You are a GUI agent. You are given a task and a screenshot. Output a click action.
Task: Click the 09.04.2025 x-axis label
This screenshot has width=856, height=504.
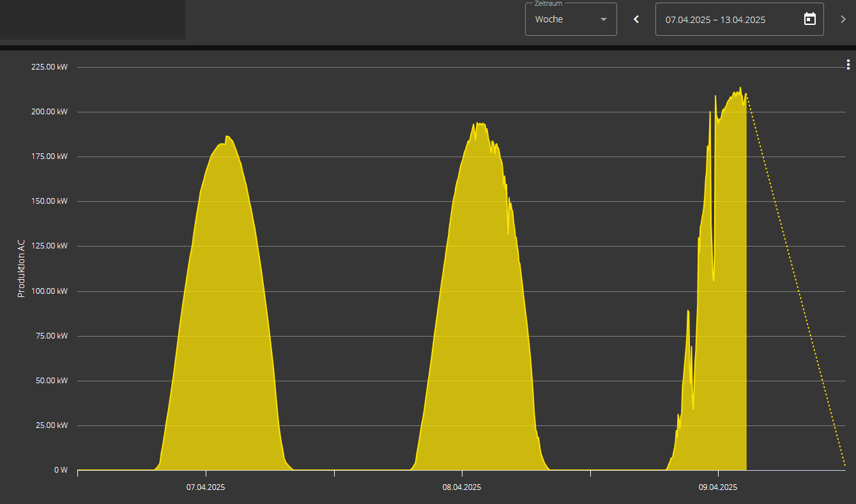[x=718, y=487]
